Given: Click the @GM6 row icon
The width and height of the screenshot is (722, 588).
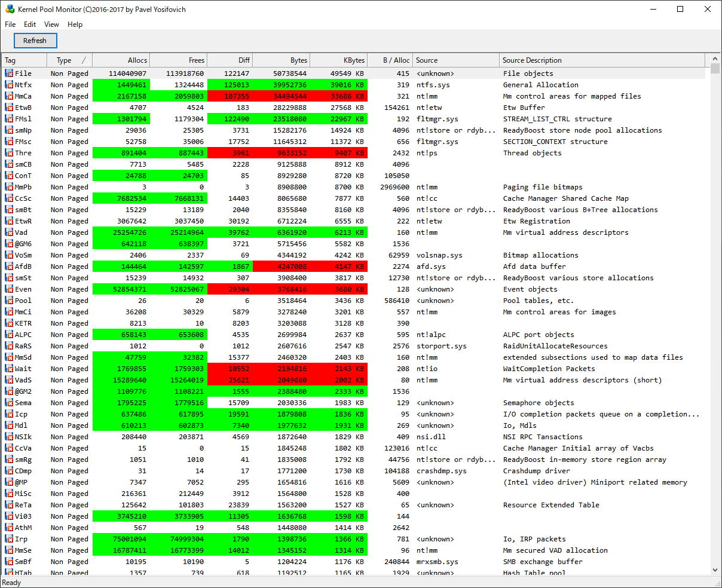Looking at the screenshot, I should click(9, 244).
